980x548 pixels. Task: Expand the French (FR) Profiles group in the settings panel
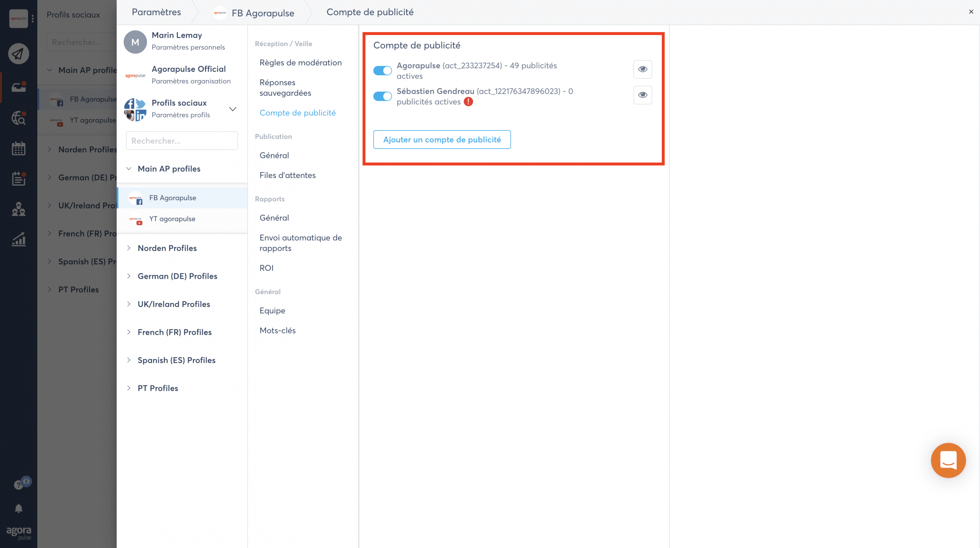[x=129, y=332]
